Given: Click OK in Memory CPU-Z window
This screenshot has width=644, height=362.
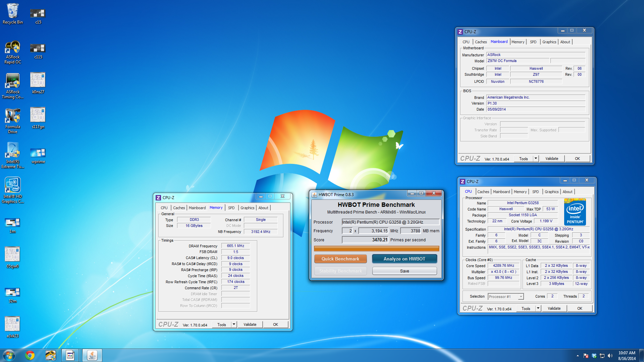Looking at the screenshot, I should click(275, 324).
